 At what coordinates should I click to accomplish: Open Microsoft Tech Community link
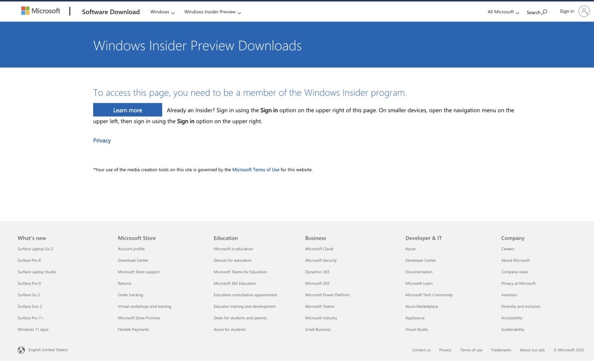coord(429,295)
